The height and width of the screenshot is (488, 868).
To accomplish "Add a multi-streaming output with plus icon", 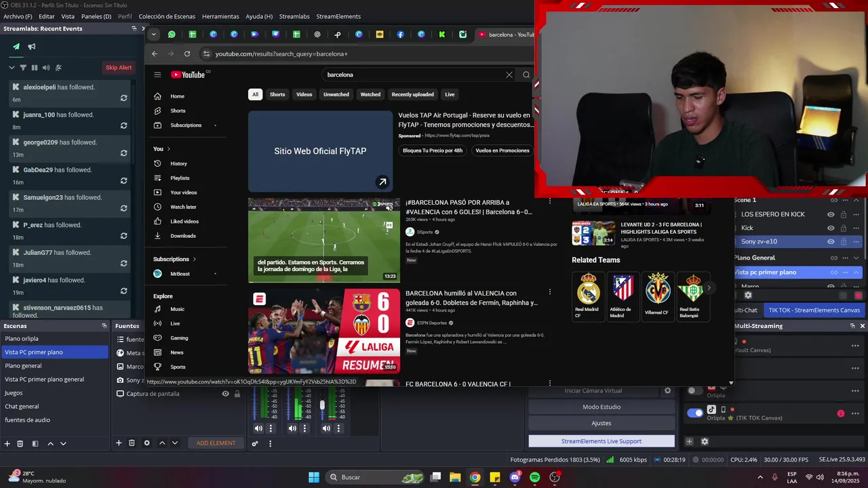I will [x=689, y=441].
